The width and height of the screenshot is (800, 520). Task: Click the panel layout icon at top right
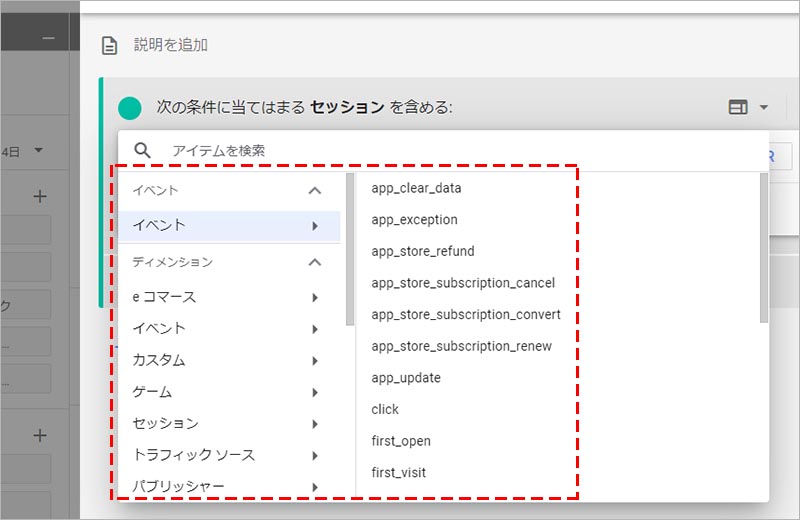pyautogui.click(x=738, y=107)
